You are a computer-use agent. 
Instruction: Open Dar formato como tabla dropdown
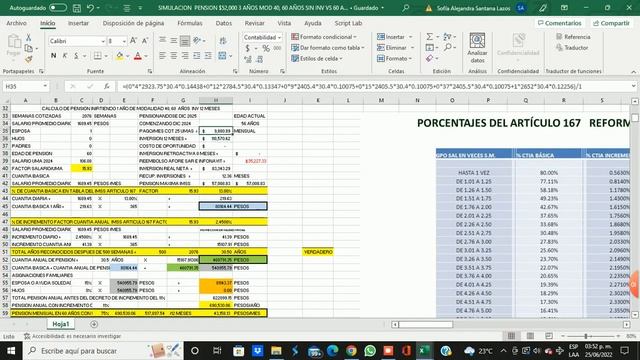328,48
